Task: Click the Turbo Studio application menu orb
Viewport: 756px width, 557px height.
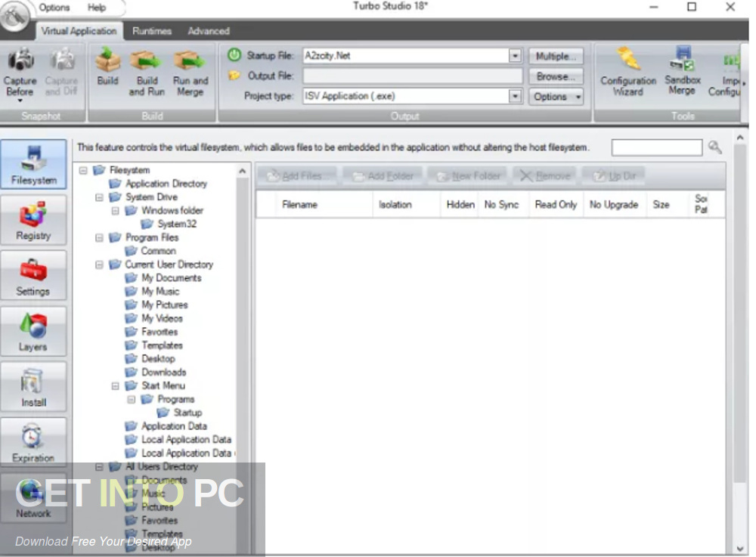Action: [14, 15]
